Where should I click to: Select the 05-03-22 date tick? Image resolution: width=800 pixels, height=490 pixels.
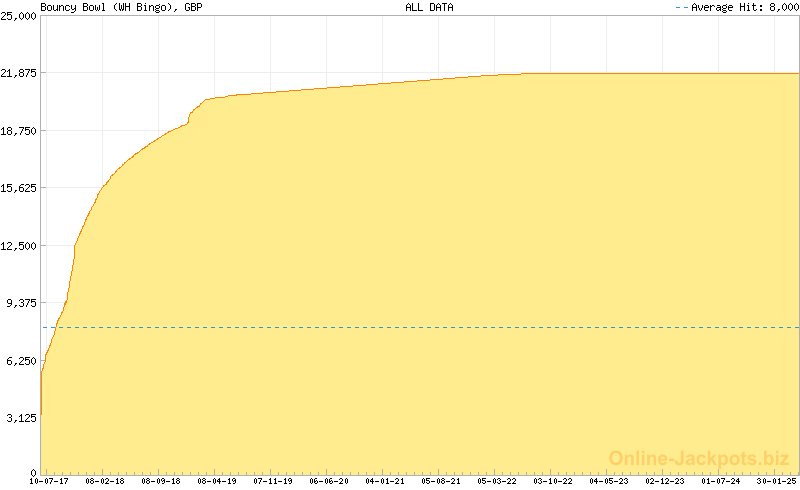(x=497, y=481)
